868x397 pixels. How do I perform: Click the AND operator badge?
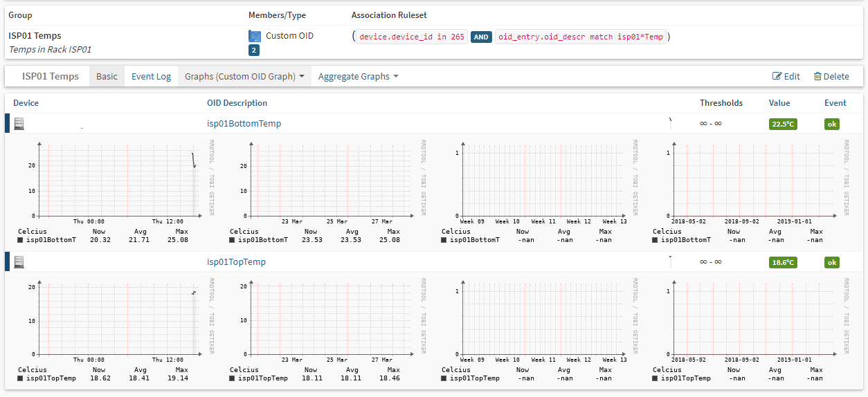(x=481, y=37)
